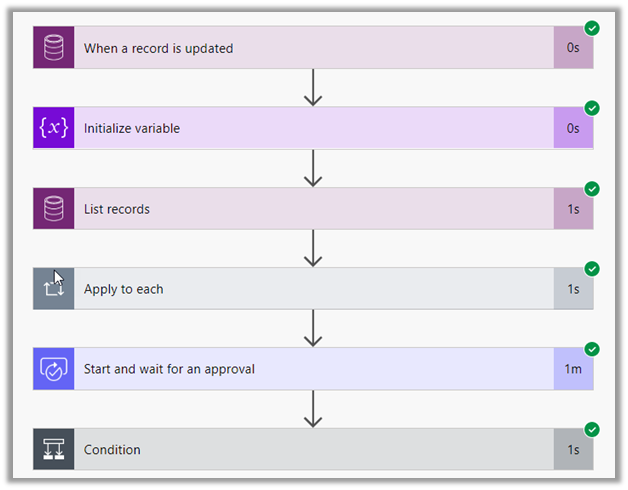Click the 0s duration badge on Initialize variable

pyautogui.click(x=573, y=128)
